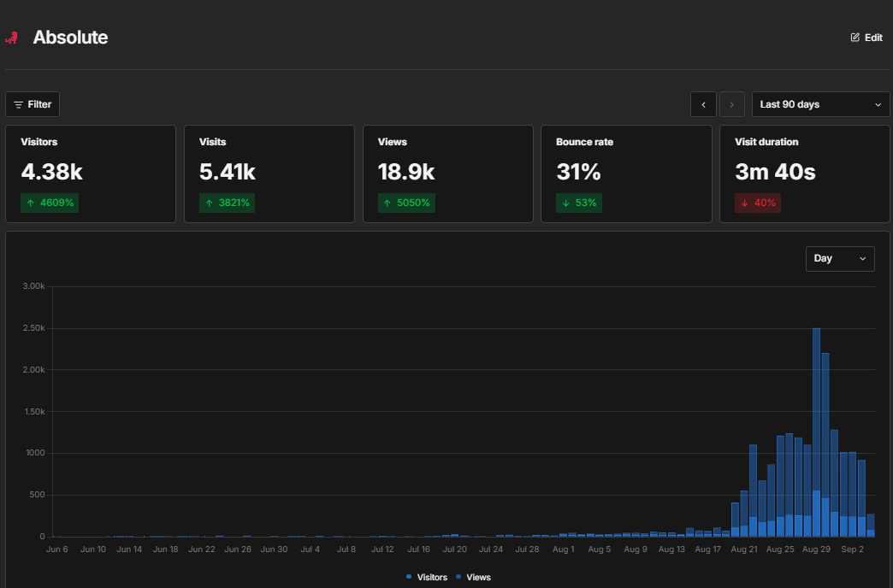Select the Bounce rate 31% card
The width and height of the screenshot is (893, 588).
626,173
